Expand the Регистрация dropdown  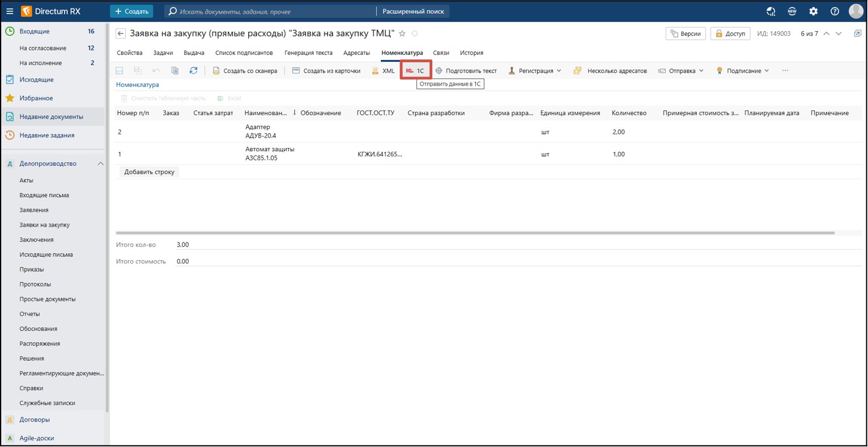point(535,71)
